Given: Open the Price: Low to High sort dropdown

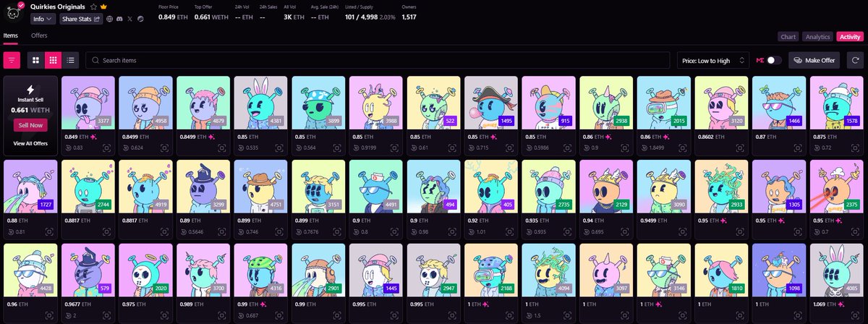Looking at the screenshot, I should point(712,61).
